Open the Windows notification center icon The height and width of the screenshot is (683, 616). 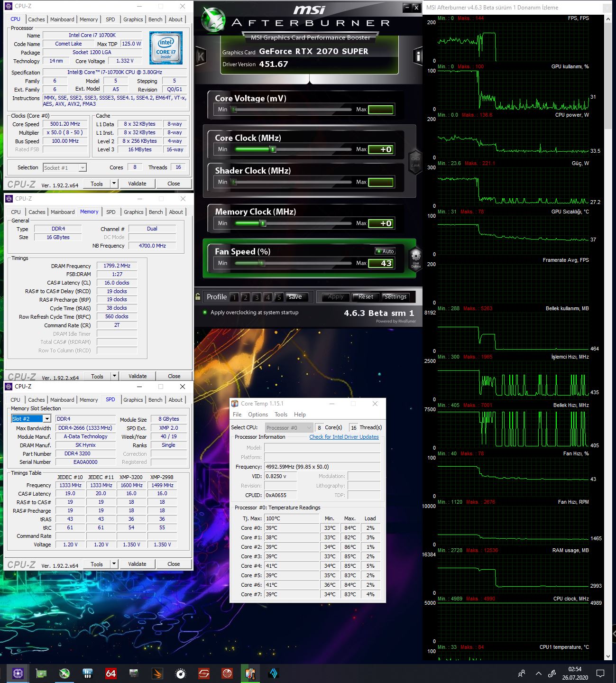tap(600, 673)
